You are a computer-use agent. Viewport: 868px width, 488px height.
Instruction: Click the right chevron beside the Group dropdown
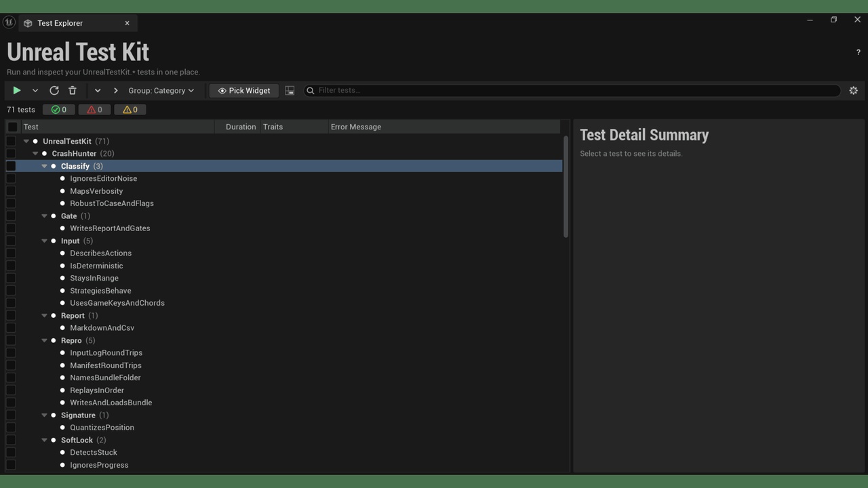pyautogui.click(x=116, y=90)
